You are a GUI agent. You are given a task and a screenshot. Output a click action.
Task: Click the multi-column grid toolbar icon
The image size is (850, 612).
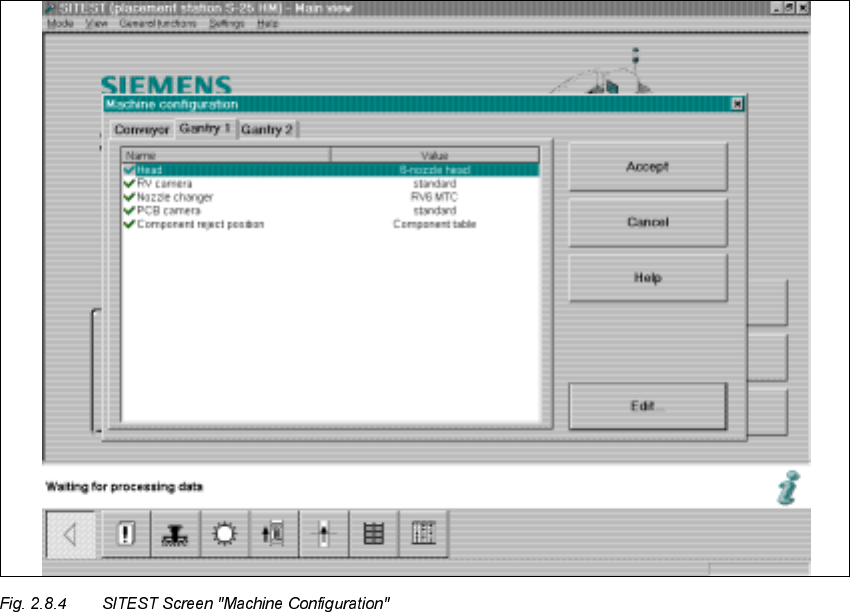pyautogui.click(x=424, y=534)
